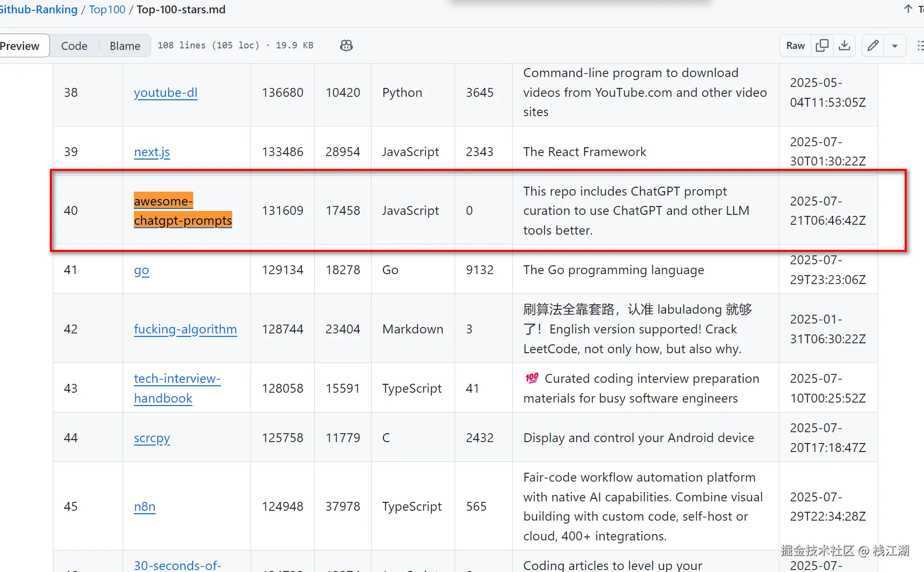Open Copilot assistant icon in file toolbar
Viewport: 924px width, 572px height.
[346, 45]
